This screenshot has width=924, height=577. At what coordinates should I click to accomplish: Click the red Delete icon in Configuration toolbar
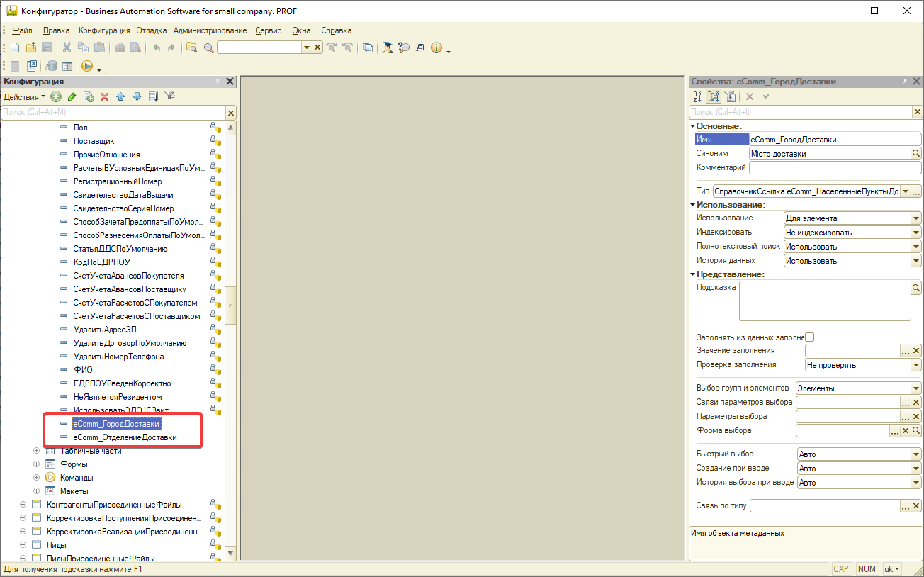click(104, 96)
